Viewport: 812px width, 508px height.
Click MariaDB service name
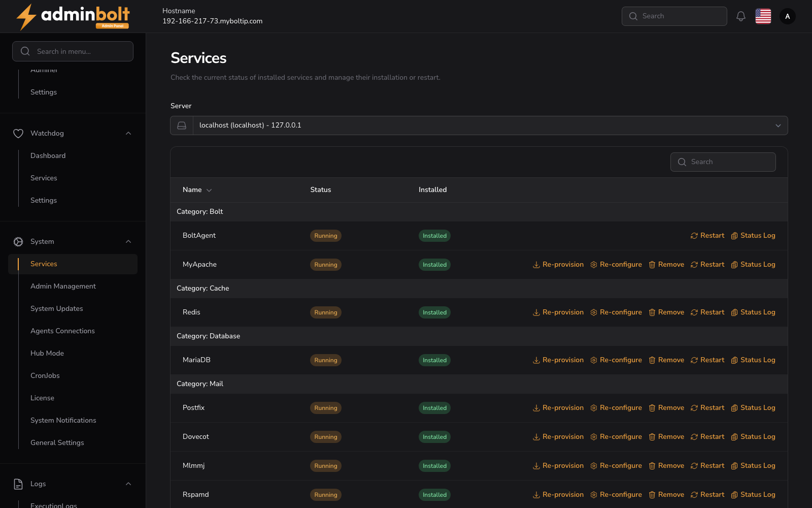pos(196,360)
